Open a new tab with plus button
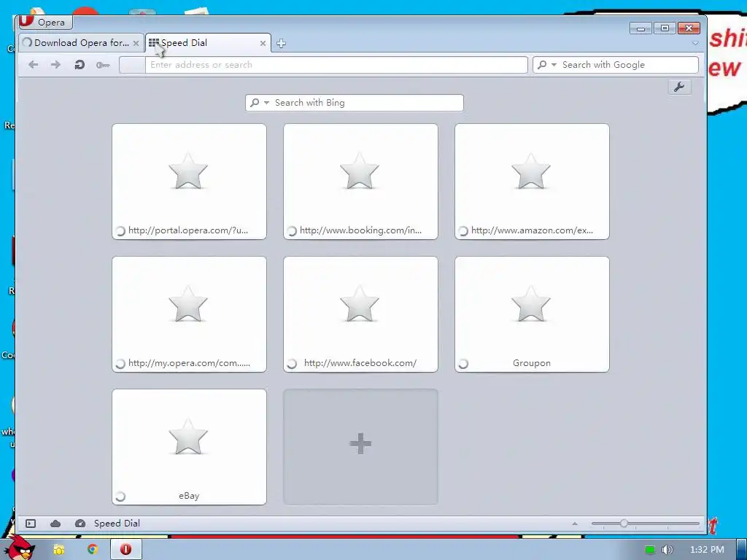This screenshot has height=560, width=747. [281, 43]
